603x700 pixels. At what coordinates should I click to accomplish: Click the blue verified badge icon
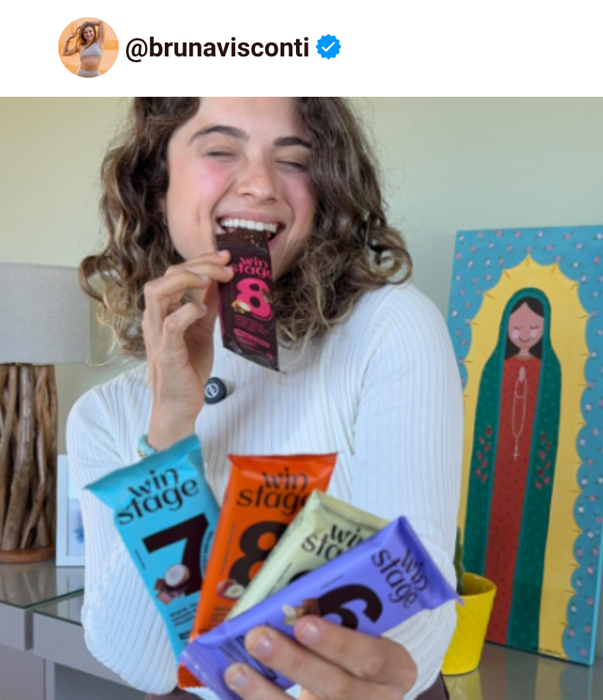tap(328, 47)
